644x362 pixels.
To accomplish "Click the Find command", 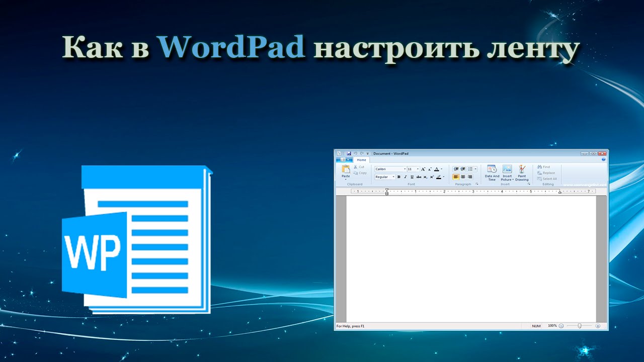I will point(543,167).
